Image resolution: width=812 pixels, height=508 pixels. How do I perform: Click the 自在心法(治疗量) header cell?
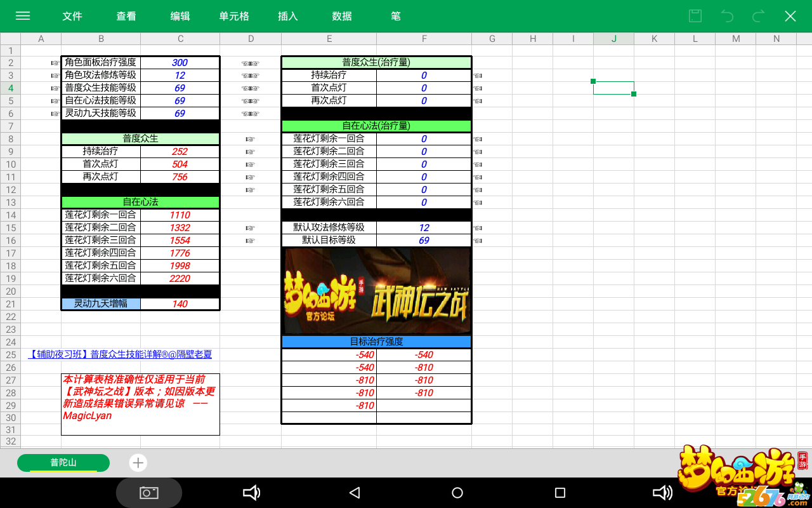376,126
